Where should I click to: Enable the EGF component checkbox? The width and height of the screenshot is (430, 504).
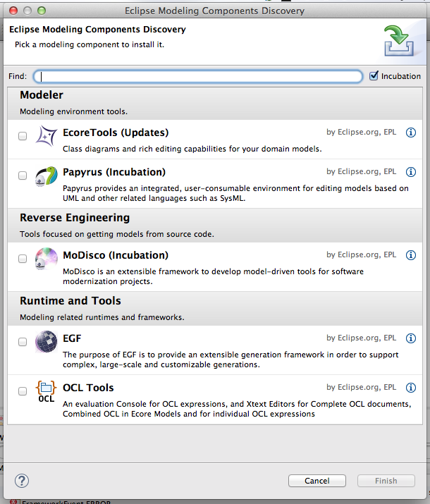(x=23, y=342)
